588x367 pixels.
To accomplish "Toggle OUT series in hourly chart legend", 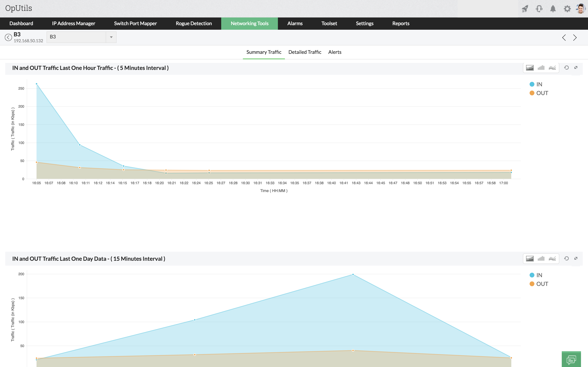I will 539,93.
